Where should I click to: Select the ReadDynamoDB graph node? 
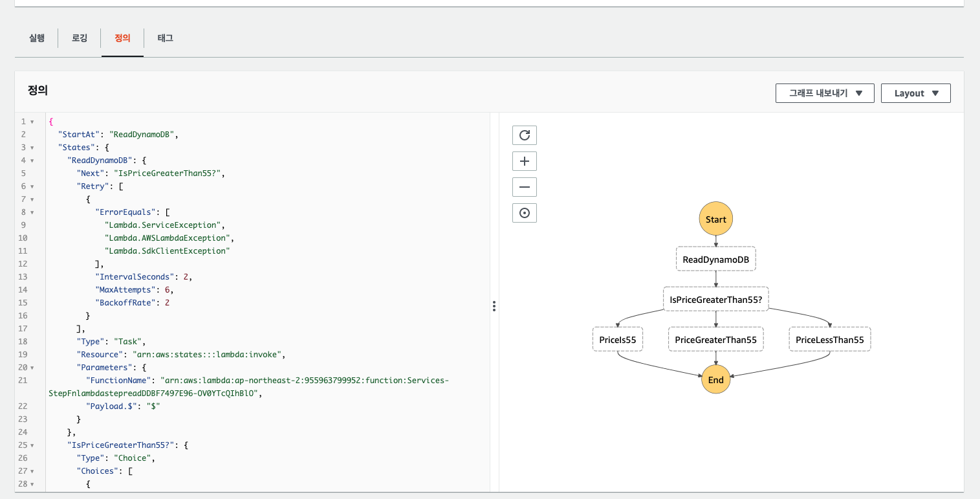pyautogui.click(x=716, y=259)
